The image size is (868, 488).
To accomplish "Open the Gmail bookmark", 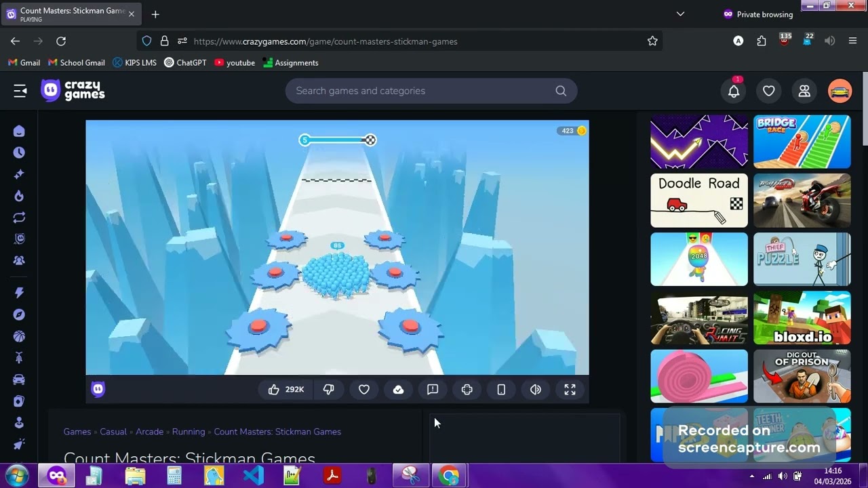I will point(24,63).
